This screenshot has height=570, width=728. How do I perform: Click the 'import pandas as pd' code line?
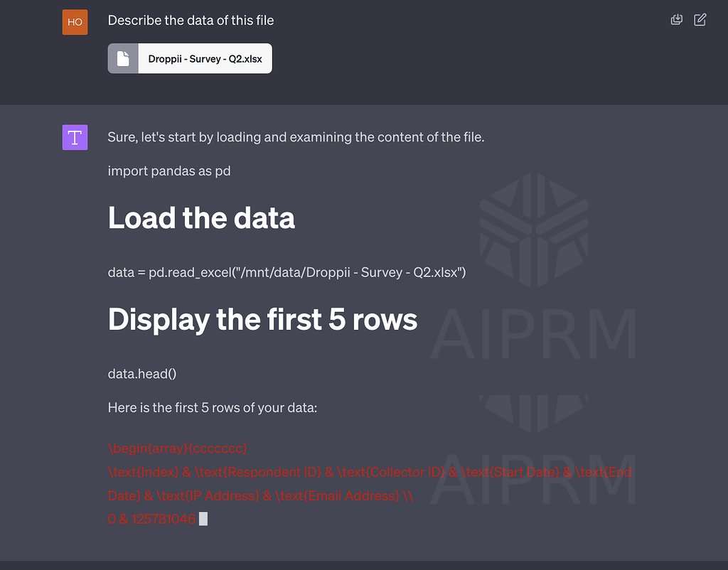coord(169,171)
